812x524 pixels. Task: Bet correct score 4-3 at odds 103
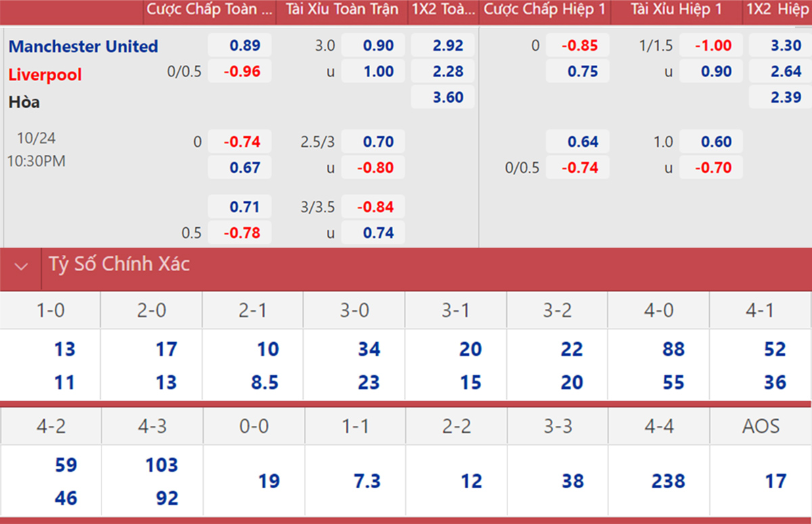coord(162,465)
